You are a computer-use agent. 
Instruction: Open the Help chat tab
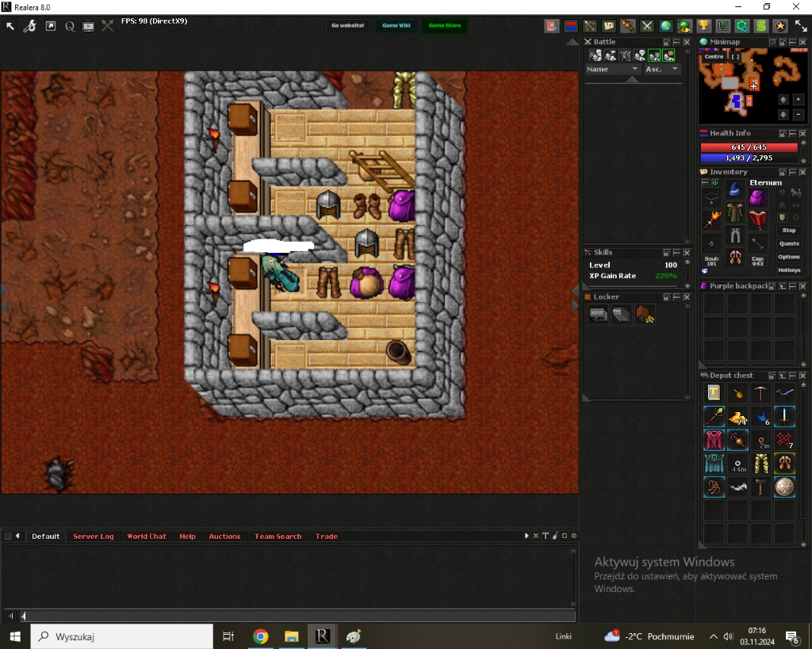(x=187, y=536)
